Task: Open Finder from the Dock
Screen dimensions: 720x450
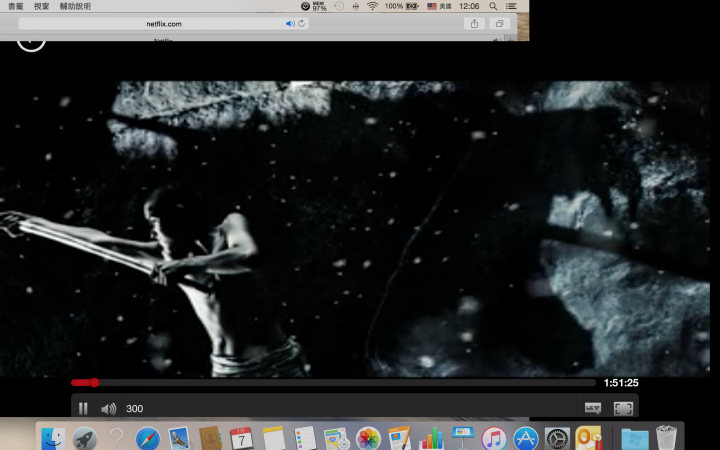Action: coord(53,439)
